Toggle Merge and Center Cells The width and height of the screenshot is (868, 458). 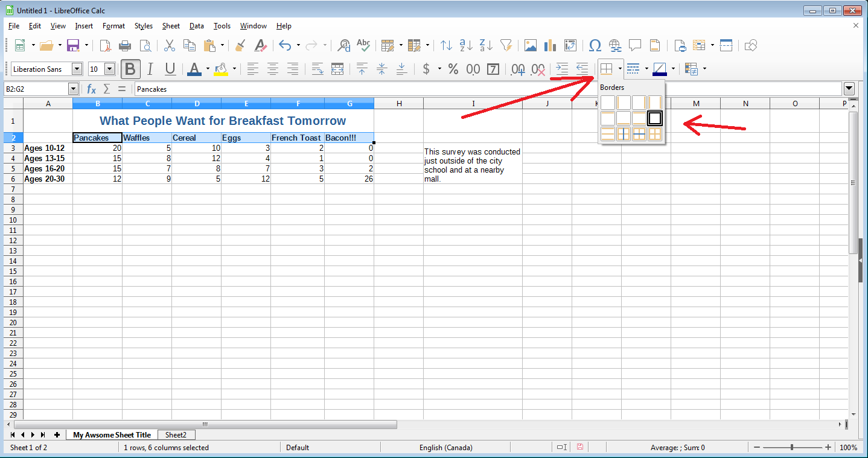[x=337, y=69]
